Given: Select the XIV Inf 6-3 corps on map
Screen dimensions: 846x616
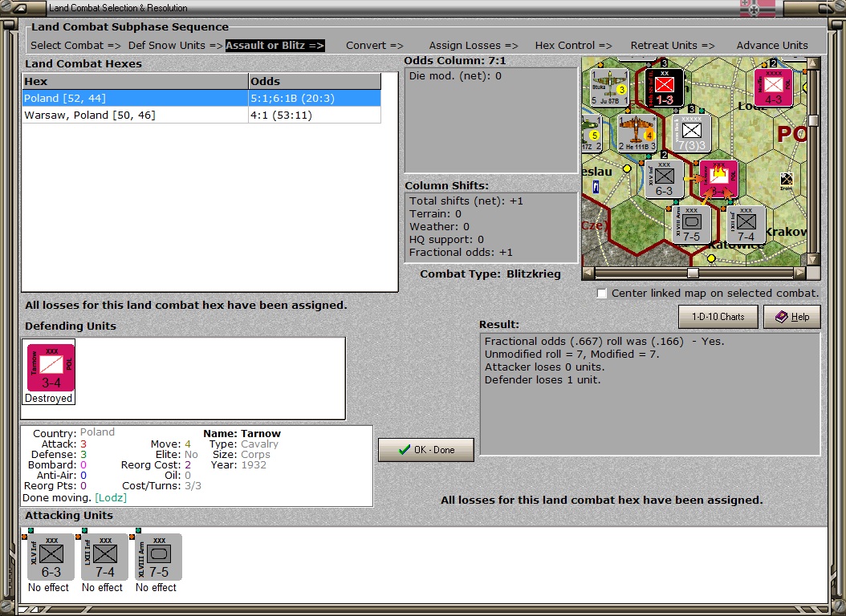Looking at the screenshot, I should pyautogui.click(x=664, y=179).
